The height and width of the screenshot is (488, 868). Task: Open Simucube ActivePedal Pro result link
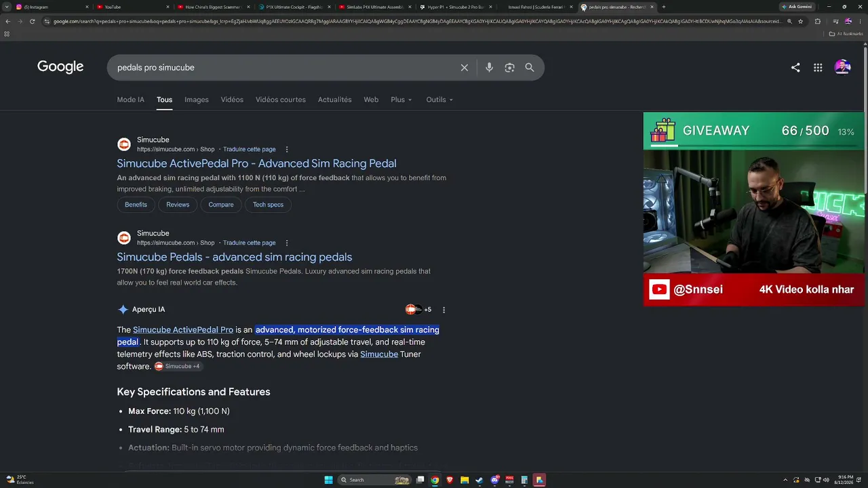tap(256, 163)
